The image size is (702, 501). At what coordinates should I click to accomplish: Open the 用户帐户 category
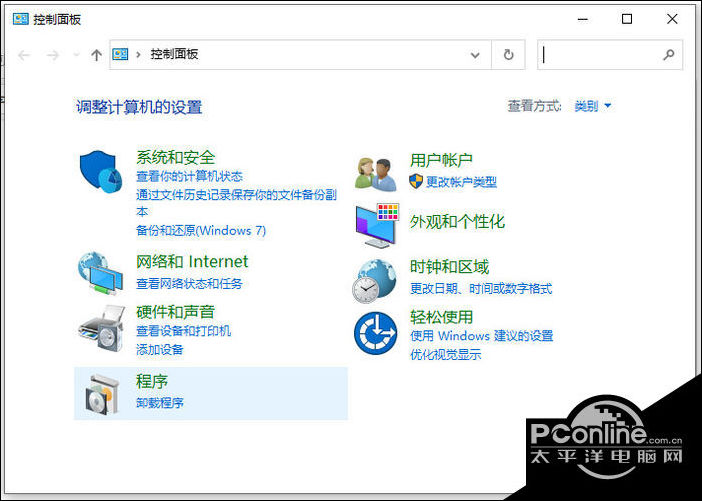point(441,160)
